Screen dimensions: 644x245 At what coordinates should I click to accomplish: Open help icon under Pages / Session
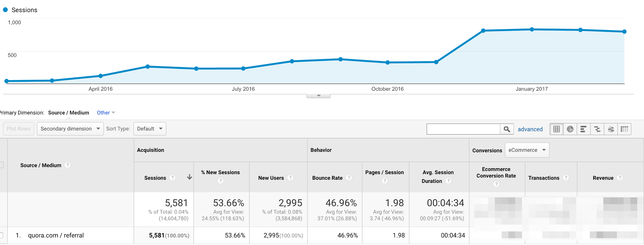tap(384, 181)
